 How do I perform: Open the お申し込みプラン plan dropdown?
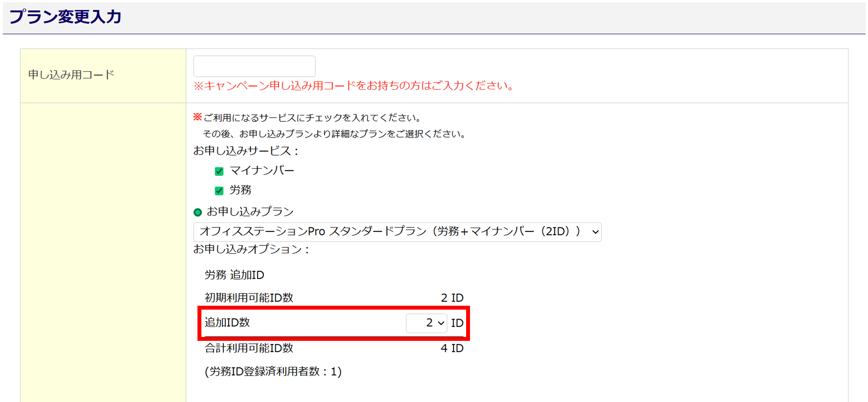point(397,232)
